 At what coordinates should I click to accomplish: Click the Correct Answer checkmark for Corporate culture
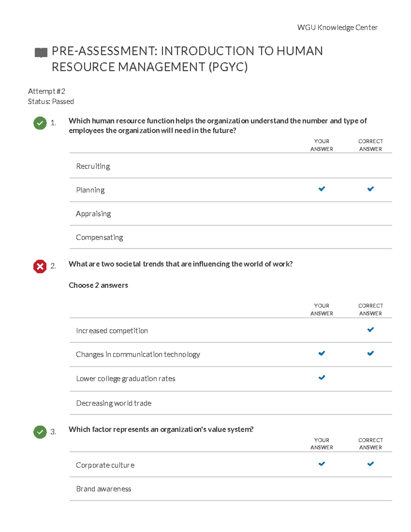(370, 464)
